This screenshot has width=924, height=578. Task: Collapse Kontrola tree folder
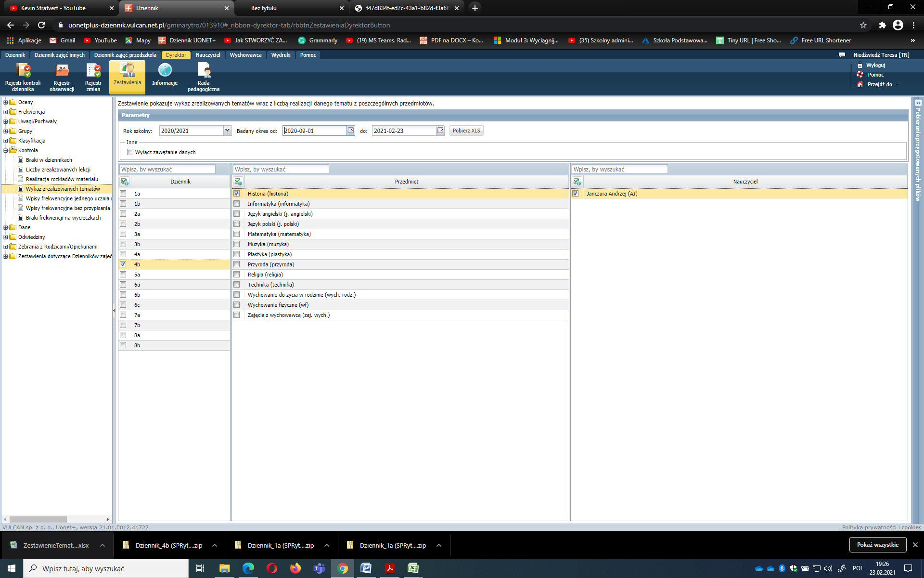coord(6,150)
